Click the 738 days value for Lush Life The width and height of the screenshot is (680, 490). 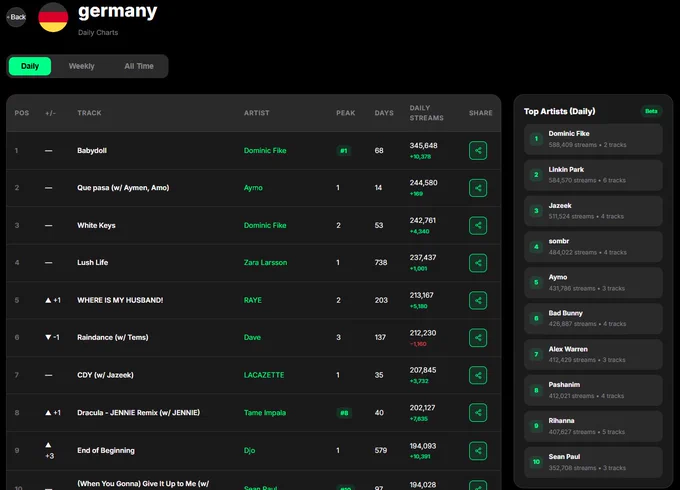381,263
